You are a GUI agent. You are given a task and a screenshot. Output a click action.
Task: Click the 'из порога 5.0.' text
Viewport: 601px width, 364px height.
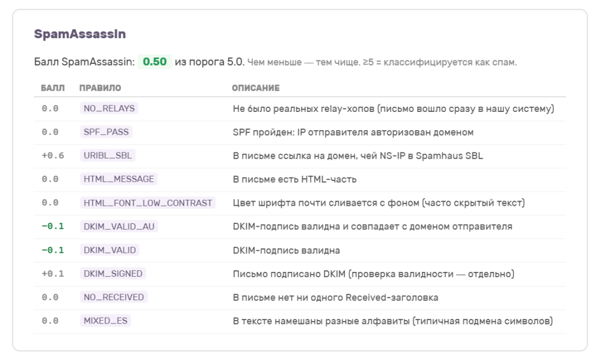tap(210, 62)
